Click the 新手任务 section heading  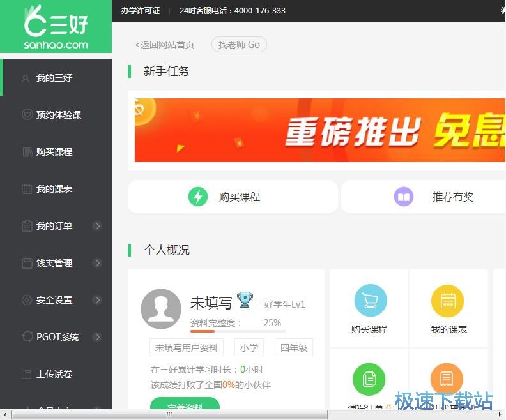tap(166, 71)
